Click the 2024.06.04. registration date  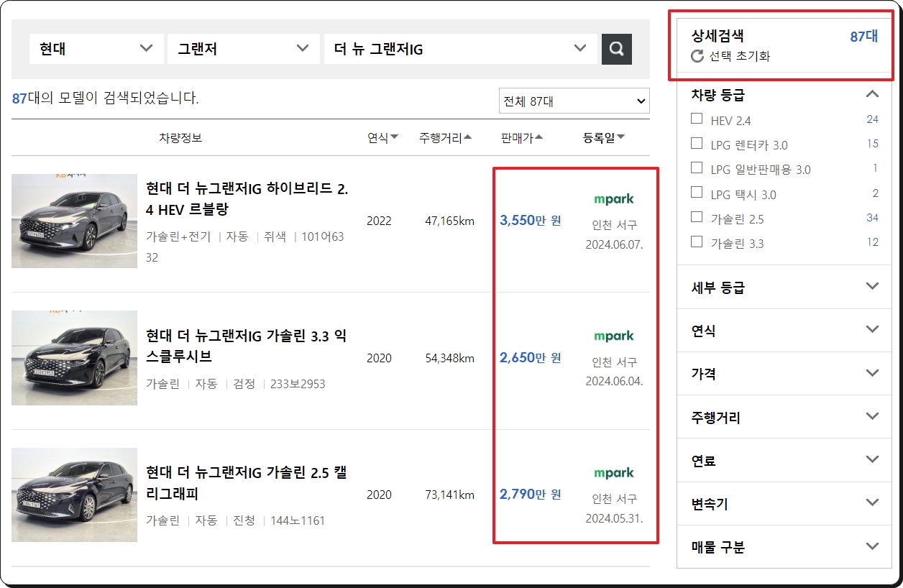tap(614, 381)
